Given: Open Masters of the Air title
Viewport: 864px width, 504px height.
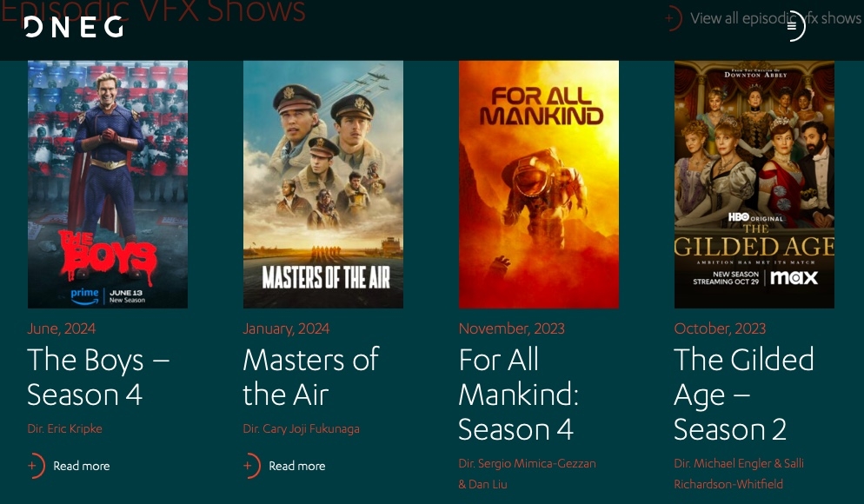Looking at the screenshot, I should (x=311, y=377).
